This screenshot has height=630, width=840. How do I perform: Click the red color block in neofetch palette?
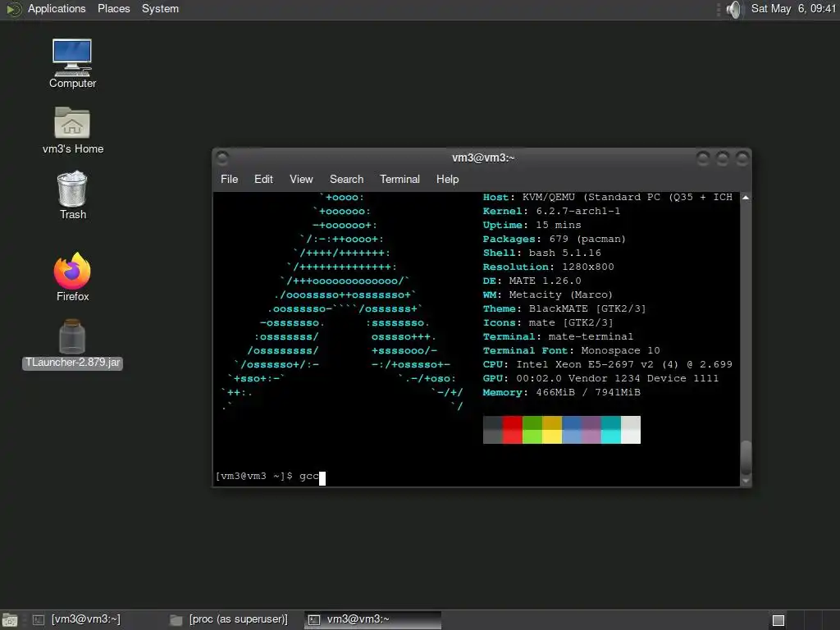point(513,430)
